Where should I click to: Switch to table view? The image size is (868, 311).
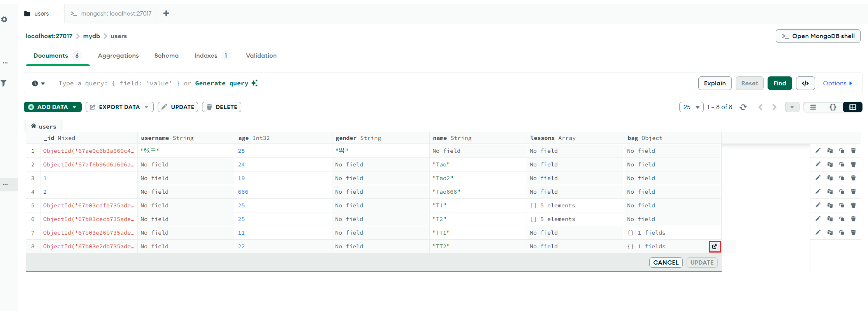click(852, 107)
